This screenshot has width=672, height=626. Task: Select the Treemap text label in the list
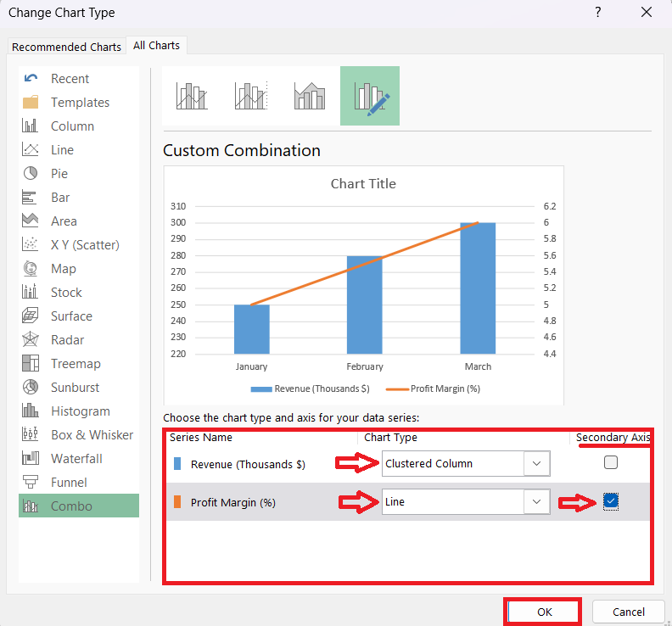(76, 364)
